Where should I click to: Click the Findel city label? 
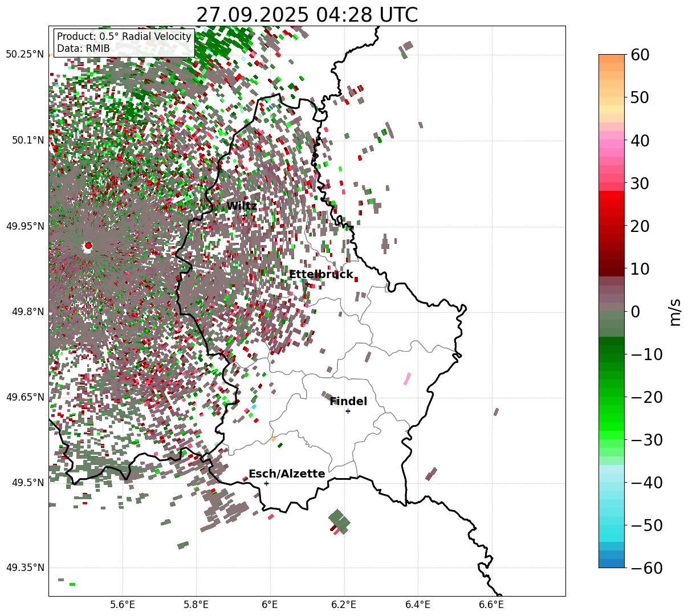point(348,402)
